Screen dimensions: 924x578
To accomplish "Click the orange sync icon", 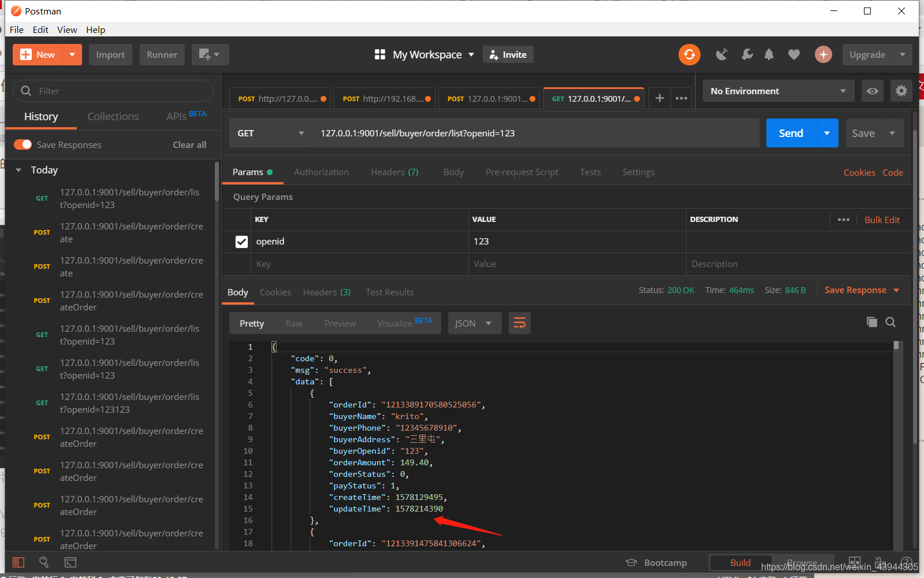I will (689, 54).
